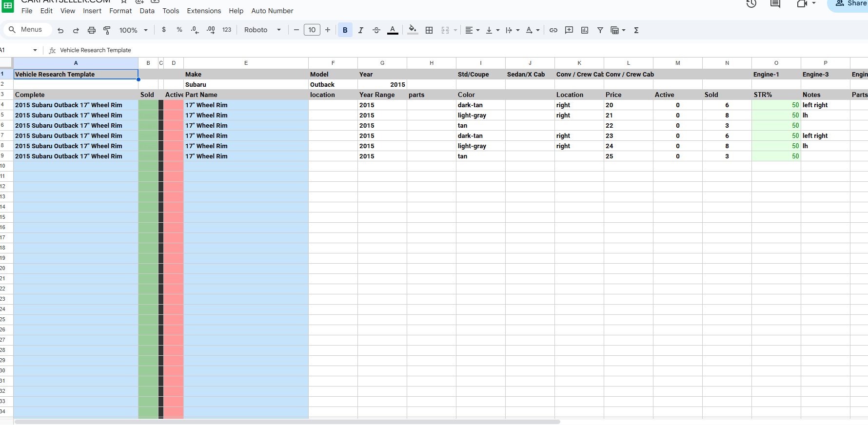Select the Paint format tool

[107, 30]
